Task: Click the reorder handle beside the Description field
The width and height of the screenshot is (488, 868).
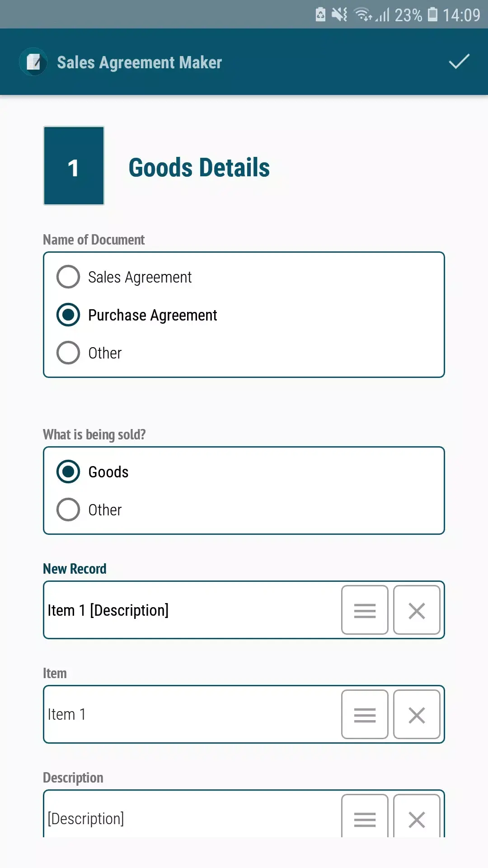Action: click(364, 818)
